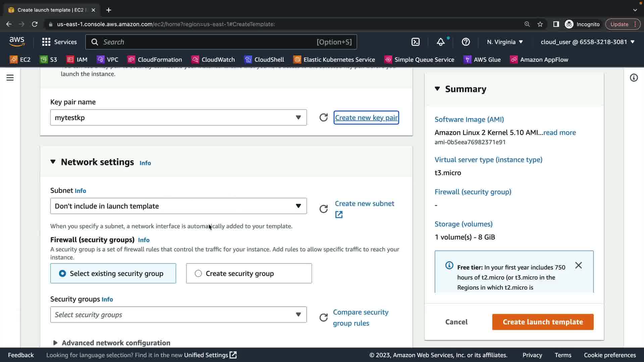Open the CloudShell terminal icon in header
This screenshot has height=362, width=644.
[x=415, y=42]
